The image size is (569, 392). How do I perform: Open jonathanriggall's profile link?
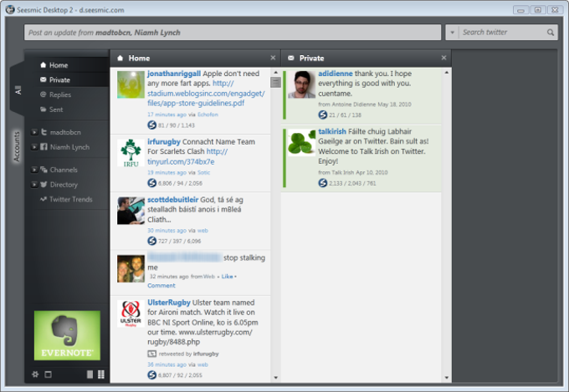tap(174, 74)
